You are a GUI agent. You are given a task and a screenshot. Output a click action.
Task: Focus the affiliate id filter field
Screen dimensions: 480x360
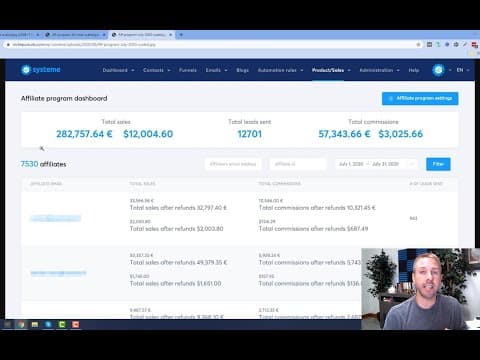(298, 164)
